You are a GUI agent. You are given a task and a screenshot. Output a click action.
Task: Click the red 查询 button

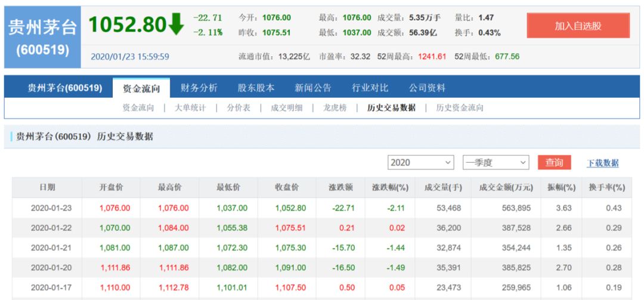[554, 162]
